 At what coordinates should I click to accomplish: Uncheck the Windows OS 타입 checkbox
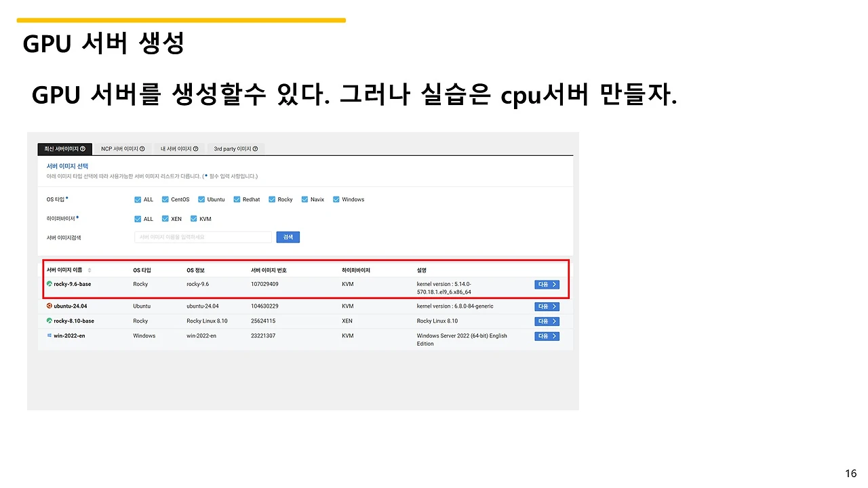[x=336, y=199]
